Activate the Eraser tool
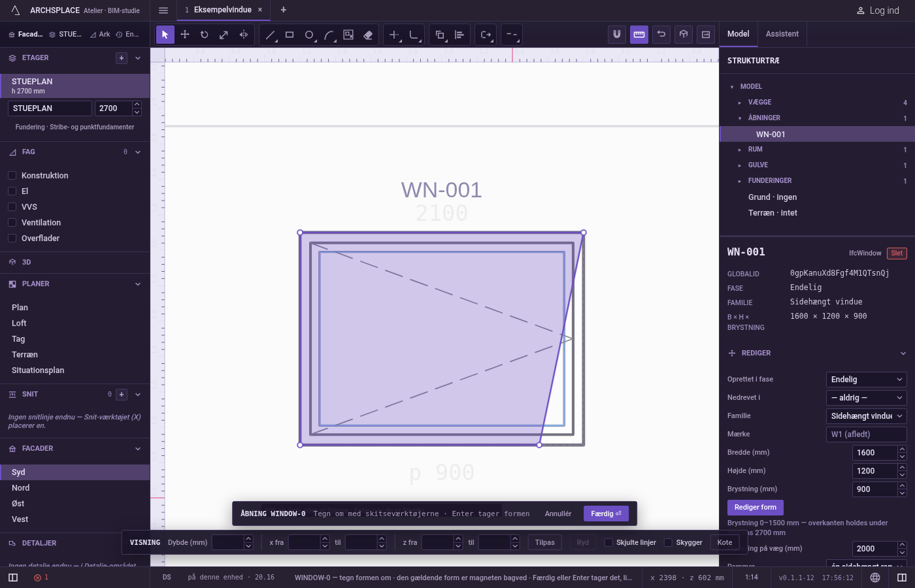Screen dimensions: 915x588 (368, 35)
